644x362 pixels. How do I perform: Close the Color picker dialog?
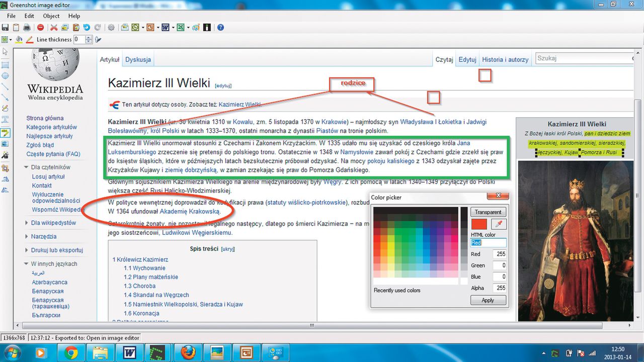498,196
